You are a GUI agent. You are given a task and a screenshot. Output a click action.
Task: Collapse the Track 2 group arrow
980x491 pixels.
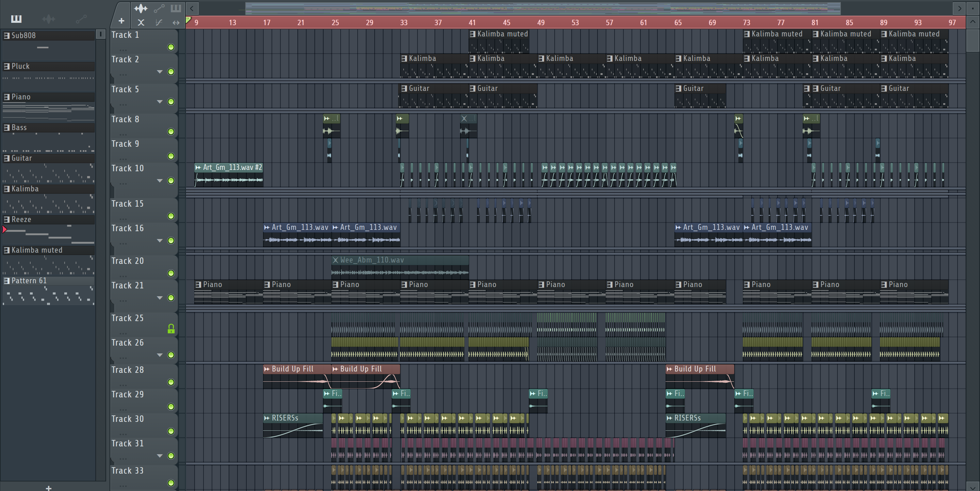(160, 72)
